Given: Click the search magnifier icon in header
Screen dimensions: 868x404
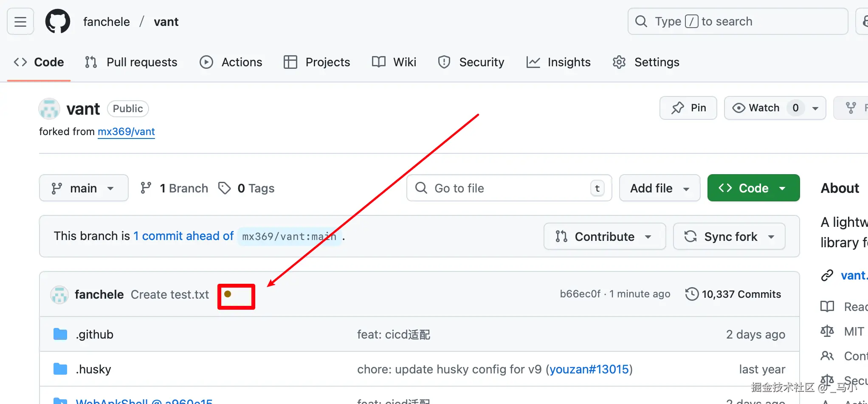Looking at the screenshot, I should (x=641, y=21).
